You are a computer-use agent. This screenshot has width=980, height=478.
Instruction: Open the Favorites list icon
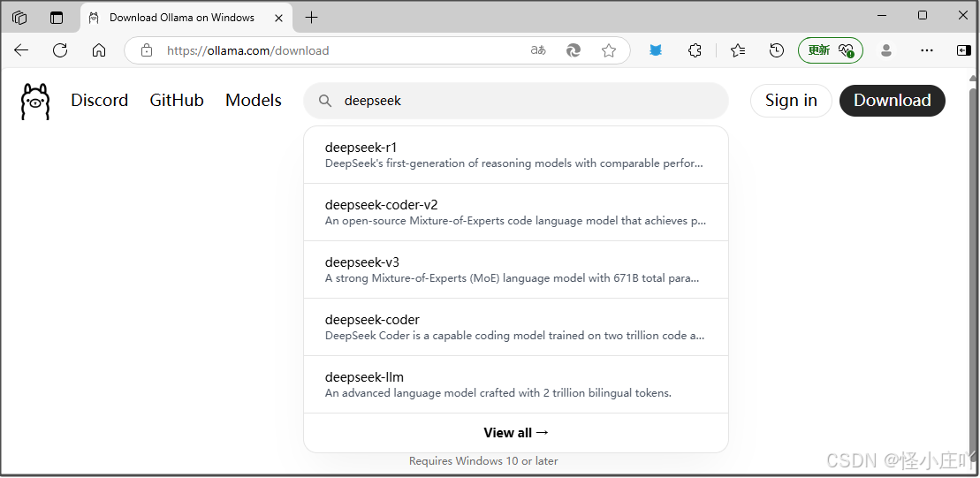coord(738,50)
